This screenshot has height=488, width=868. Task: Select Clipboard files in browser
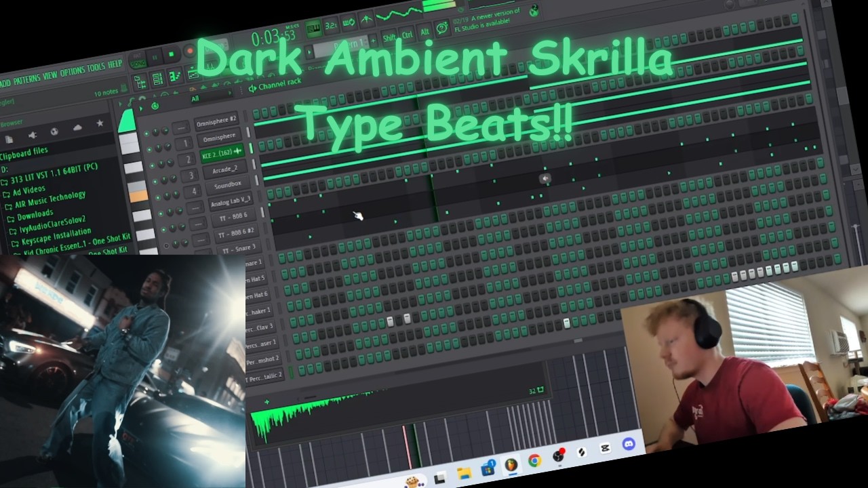(x=23, y=154)
